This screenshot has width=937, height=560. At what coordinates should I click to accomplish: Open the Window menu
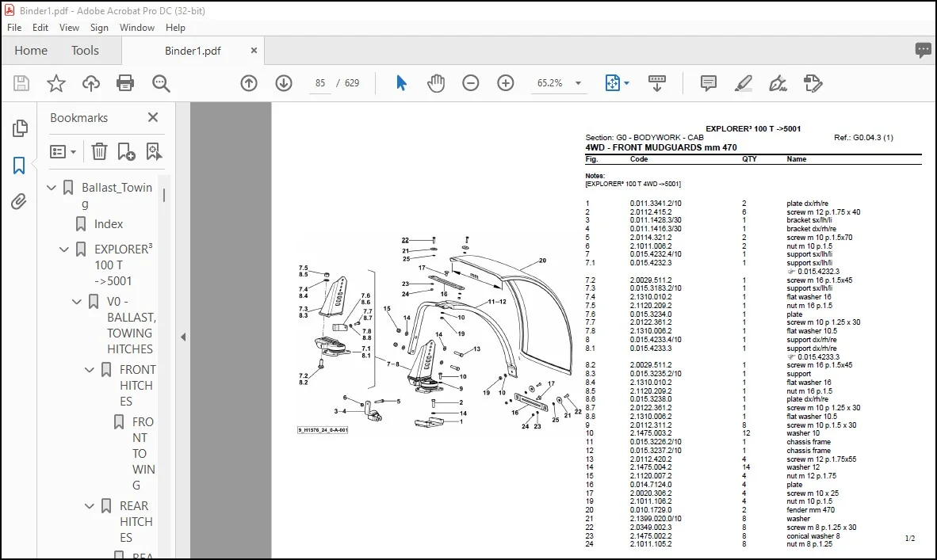pos(137,28)
